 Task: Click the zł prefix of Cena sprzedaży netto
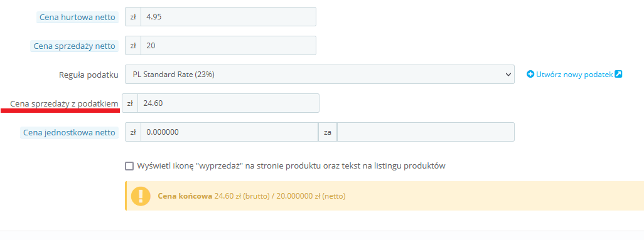click(x=133, y=46)
